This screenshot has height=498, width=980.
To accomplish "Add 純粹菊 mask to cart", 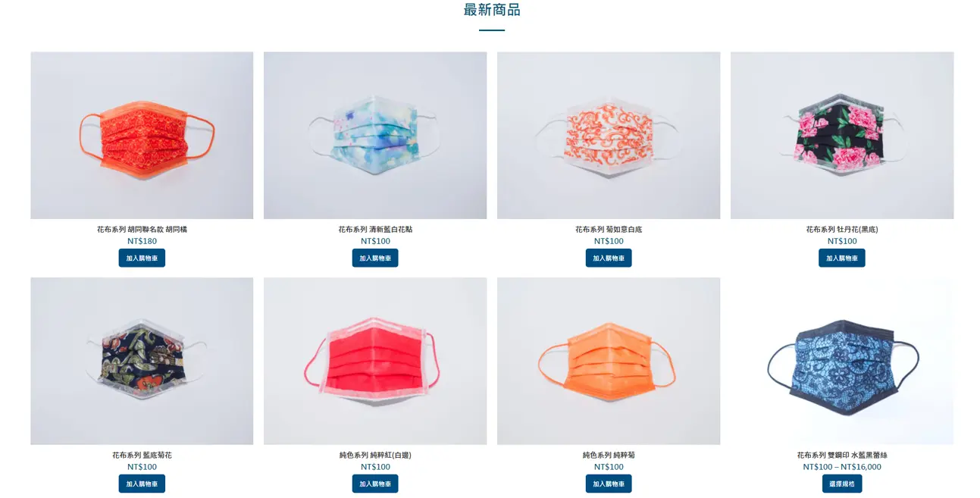I will coord(609,484).
